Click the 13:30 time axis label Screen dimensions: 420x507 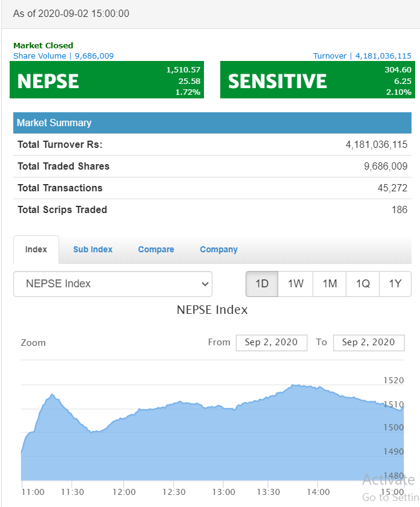click(269, 492)
